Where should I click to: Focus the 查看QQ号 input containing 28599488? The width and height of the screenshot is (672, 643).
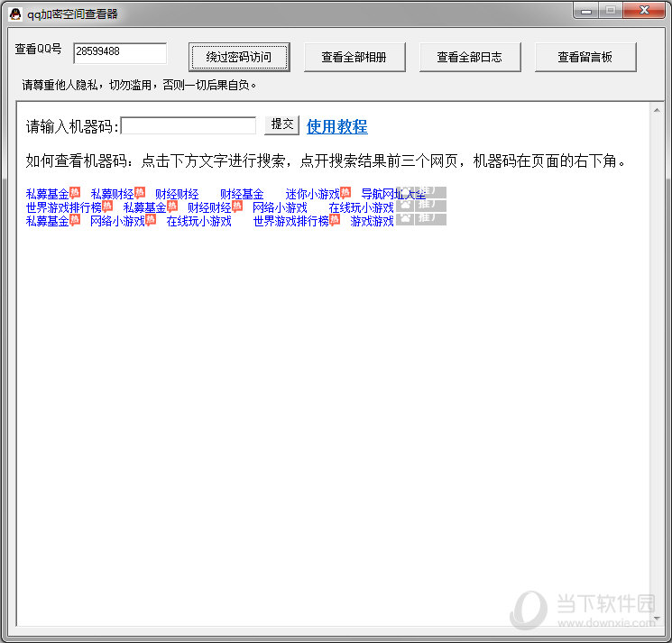click(x=120, y=52)
